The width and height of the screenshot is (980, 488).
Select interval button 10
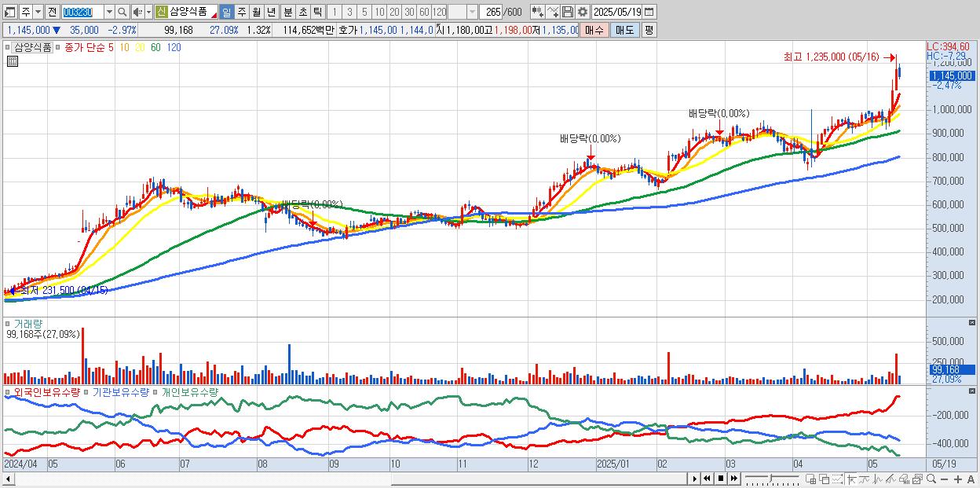pyautogui.click(x=379, y=12)
